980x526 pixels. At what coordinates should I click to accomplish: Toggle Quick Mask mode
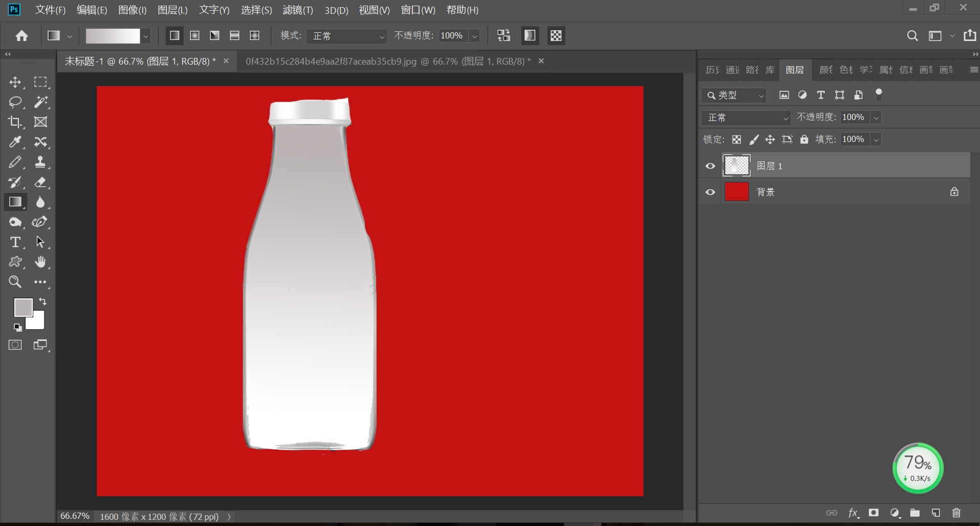(x=15, y=345)
